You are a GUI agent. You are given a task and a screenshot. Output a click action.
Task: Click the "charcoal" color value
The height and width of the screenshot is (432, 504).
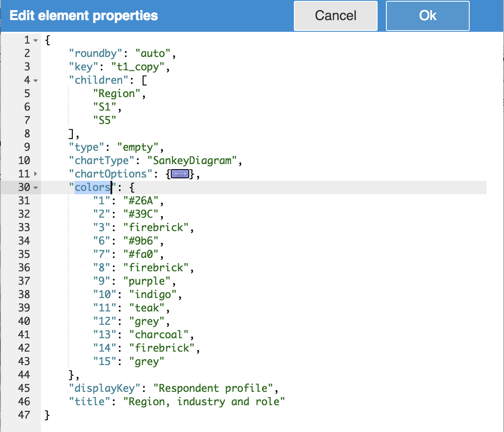pos(159,334)
